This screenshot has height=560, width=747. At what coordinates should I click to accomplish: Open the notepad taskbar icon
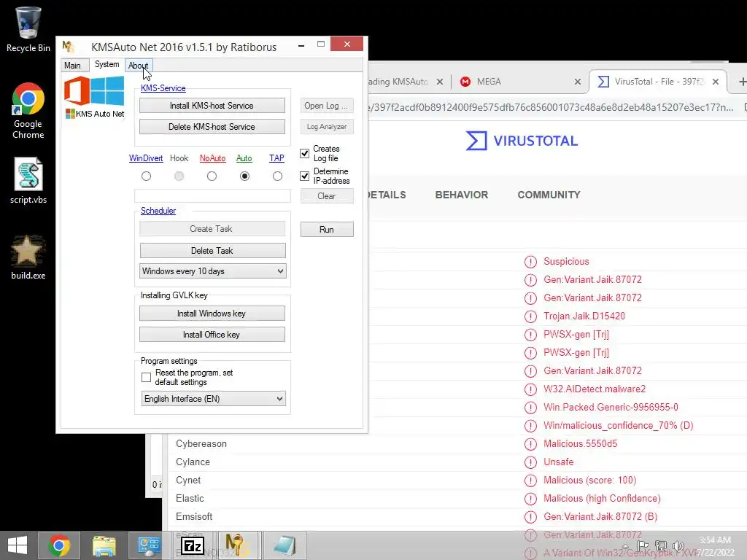285,545
